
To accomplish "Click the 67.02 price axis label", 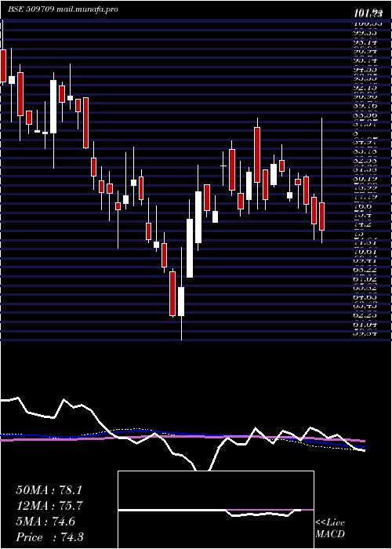I will 365,279.
